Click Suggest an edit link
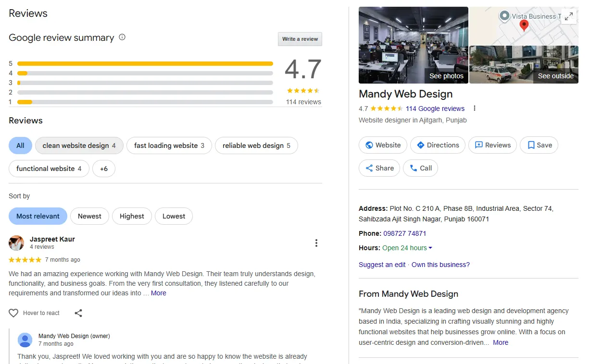Viewport: 615px width, 364px height. [382, 265]
